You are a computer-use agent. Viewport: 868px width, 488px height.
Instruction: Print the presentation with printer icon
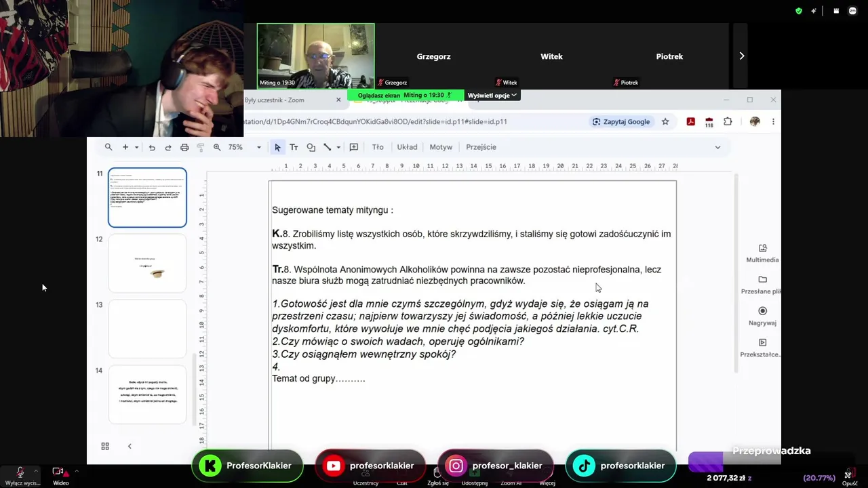click(184, 147)
